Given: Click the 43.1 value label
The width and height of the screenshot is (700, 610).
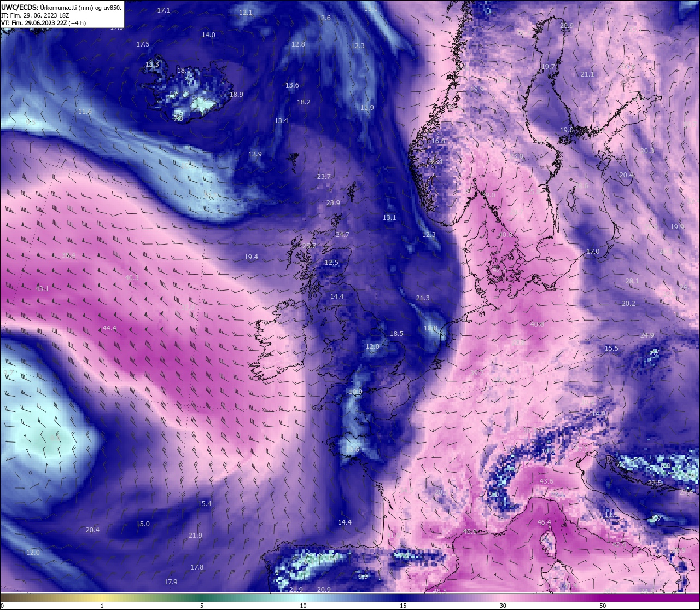Looking at the screenshot, I should tap(42, 288).
